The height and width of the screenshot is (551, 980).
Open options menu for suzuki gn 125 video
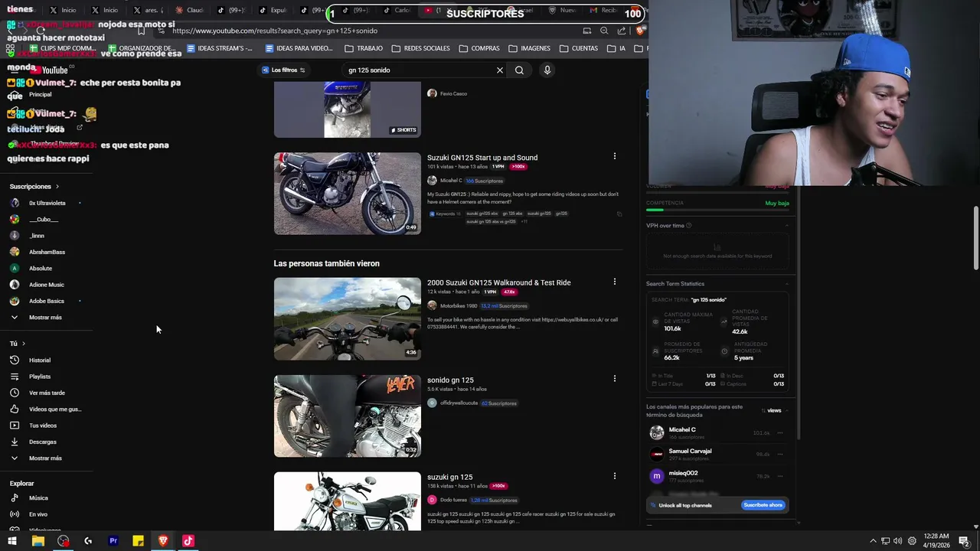tap(614, 475)
